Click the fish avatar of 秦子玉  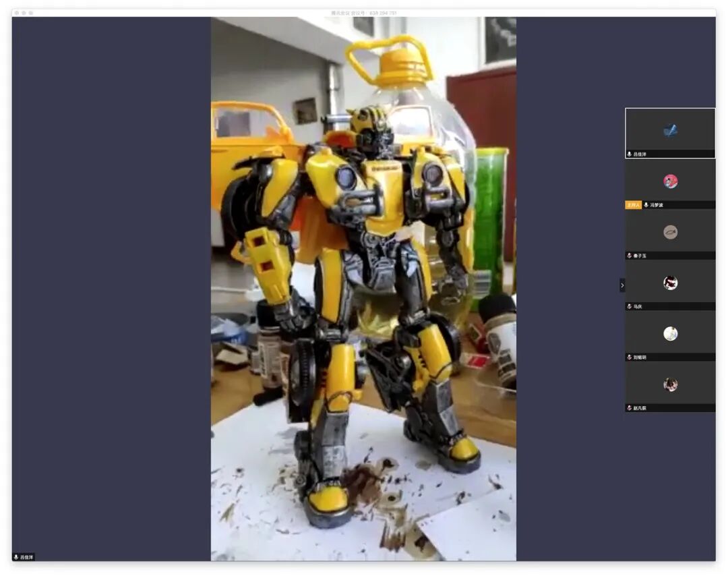670,232
